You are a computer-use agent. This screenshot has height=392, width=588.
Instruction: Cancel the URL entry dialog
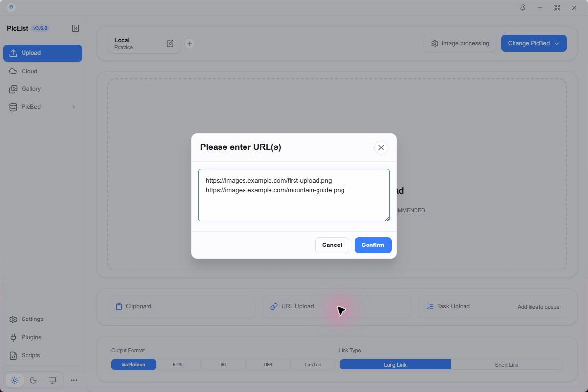coord(332,245)
